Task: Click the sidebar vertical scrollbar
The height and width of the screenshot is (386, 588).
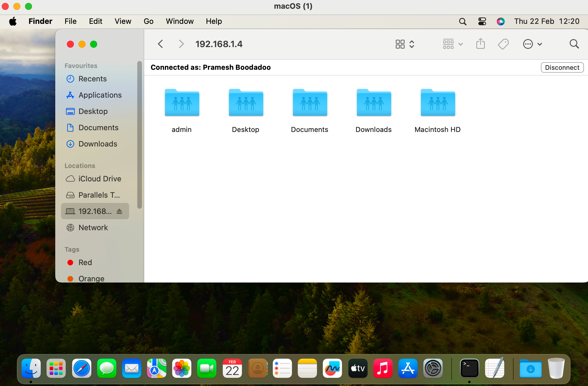Action: coord(140,135)
